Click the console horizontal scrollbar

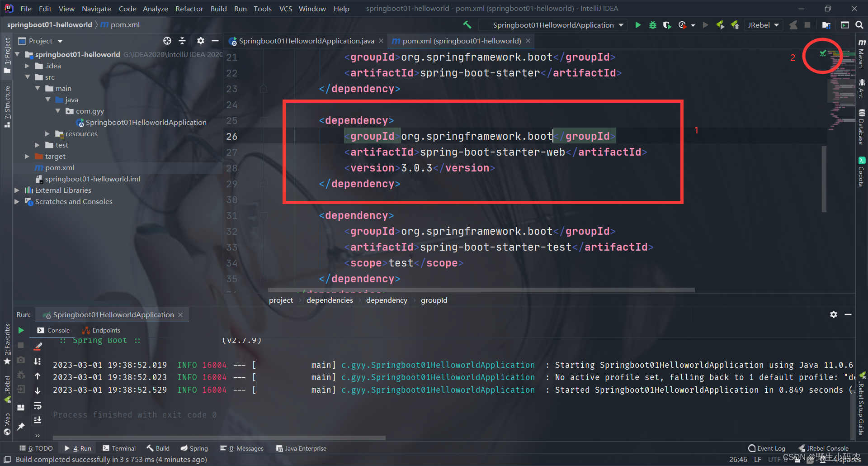click(219, 438)
